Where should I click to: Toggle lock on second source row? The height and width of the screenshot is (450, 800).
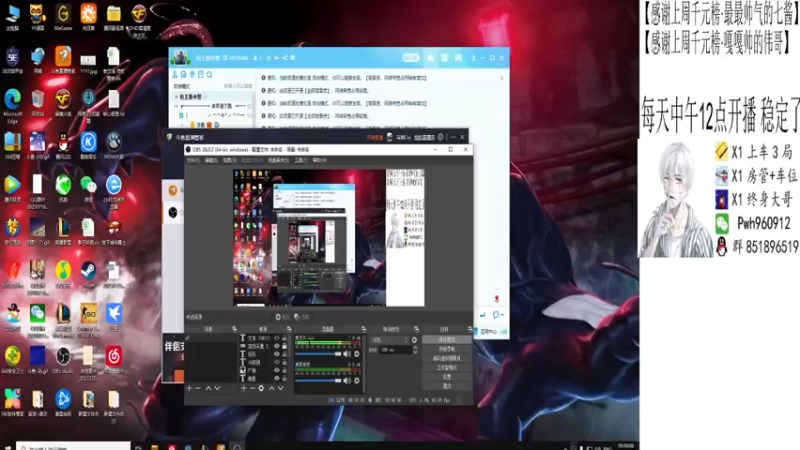(285, 346)
